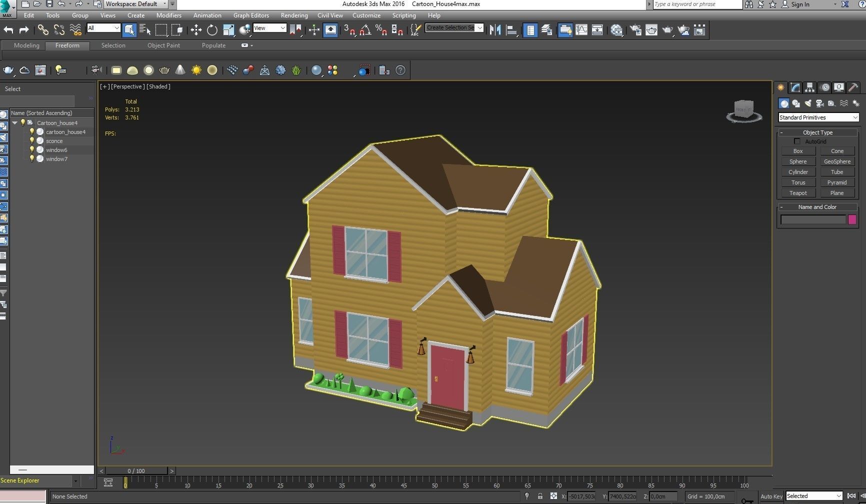This screenshot has height=504, width=866.
Task: Activate Bind to Space Warp tool
Action: pos(75,30)
